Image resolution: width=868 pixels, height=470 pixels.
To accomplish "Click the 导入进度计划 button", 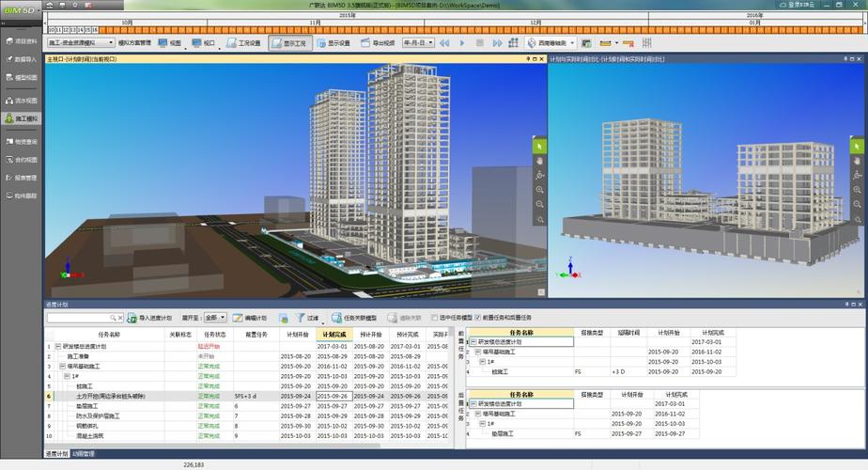I will [x=149, y=319].
